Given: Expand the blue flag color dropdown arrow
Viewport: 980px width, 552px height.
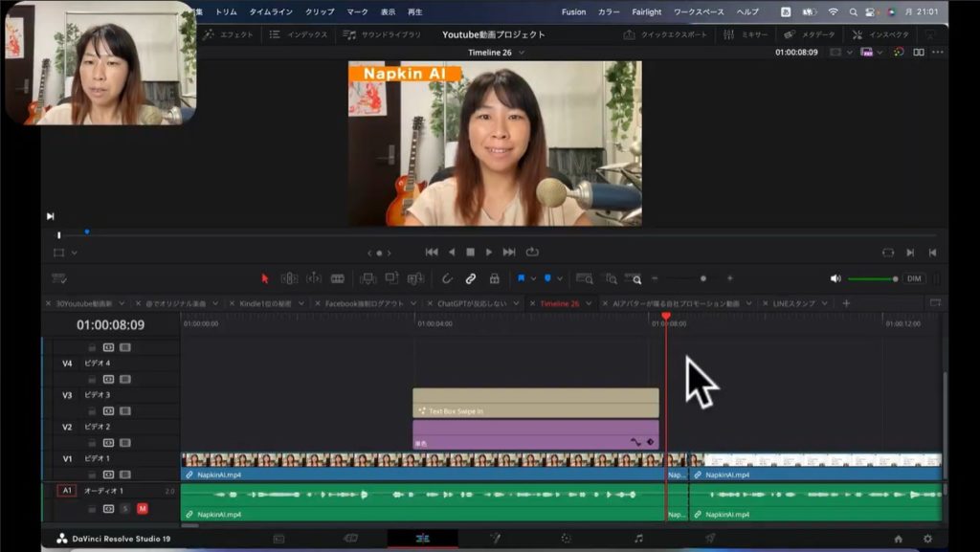Looking at the screenshot, I should click(x=534, y=279).
